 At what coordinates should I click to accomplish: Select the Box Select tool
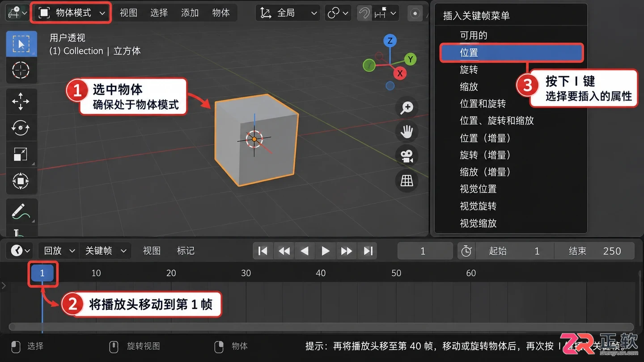(21, 44)
